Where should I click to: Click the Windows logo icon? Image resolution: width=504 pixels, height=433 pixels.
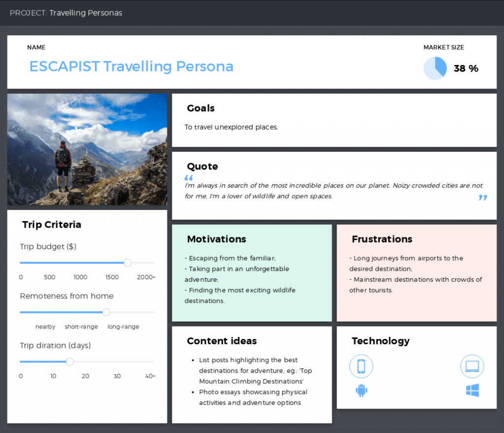pyautogui.click(x=472, y=390)
